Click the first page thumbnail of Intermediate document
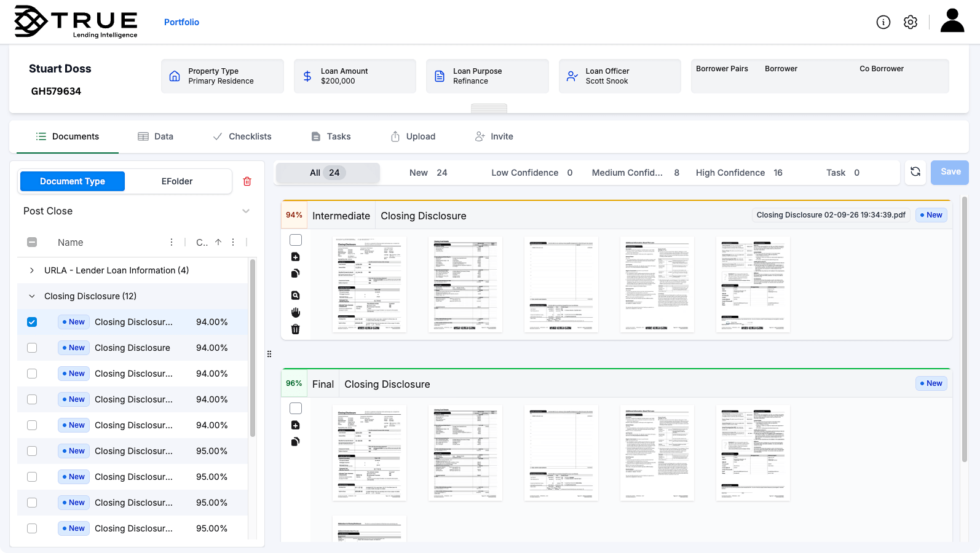Image resolution: width=980 pixels, height=553 pixels. (369, 284)
